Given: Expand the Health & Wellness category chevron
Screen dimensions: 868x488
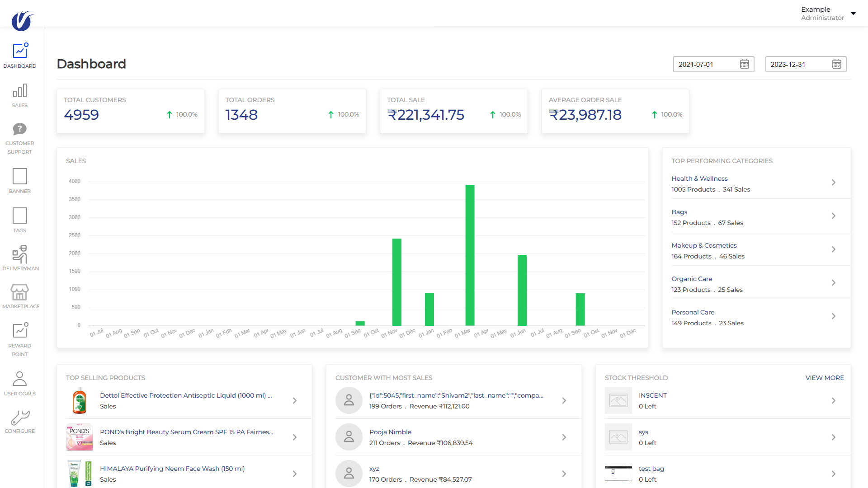Looking at the screenshot, I should pyautogui.click(x=833, y=183).
